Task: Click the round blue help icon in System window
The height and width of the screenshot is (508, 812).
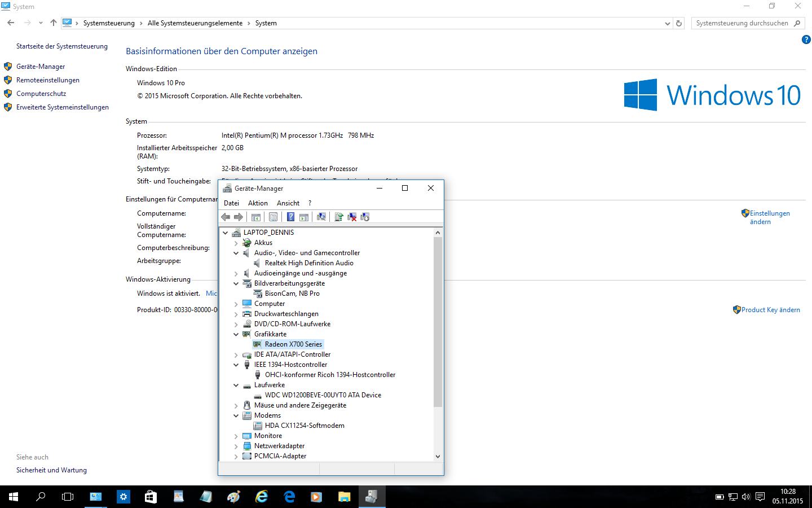Action: [806, 40]
